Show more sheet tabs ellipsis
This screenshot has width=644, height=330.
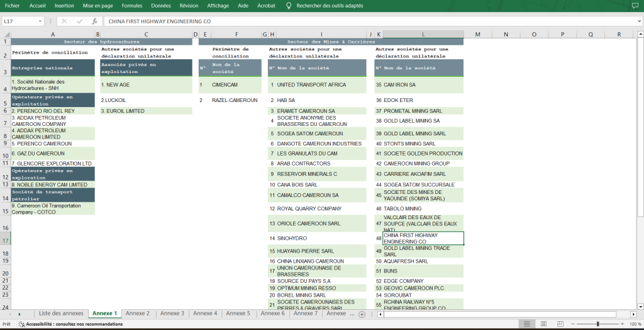pos(352,314)
